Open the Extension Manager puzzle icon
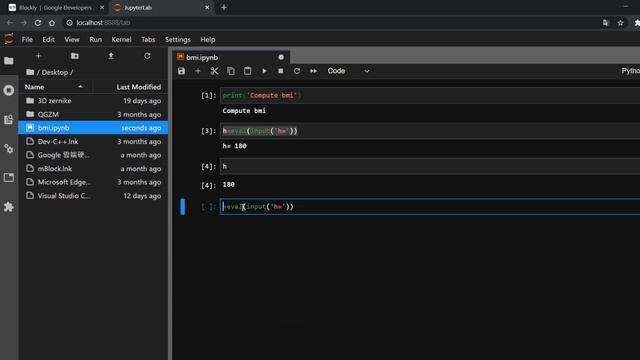 click(x=9, y=207)
